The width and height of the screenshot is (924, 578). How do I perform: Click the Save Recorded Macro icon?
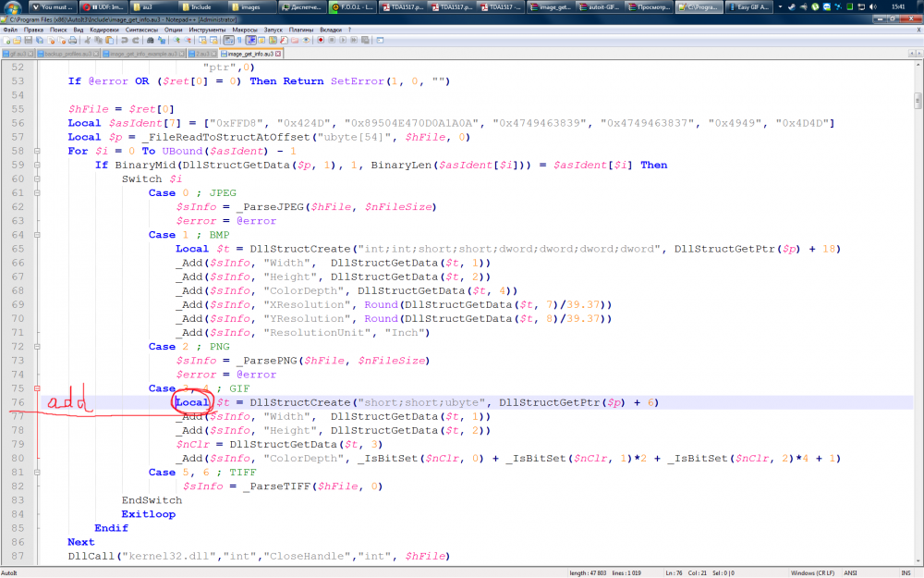[x=365, y=40]
